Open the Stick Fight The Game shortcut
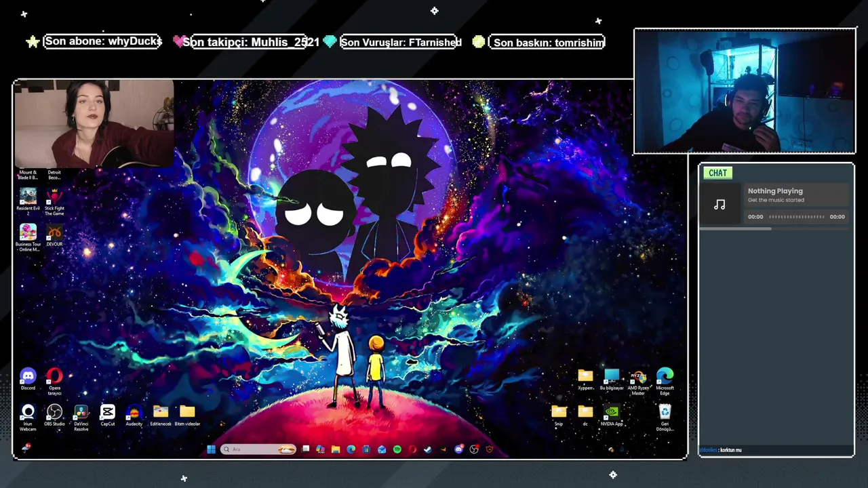The image size is (868, 488). pos(54,201)
